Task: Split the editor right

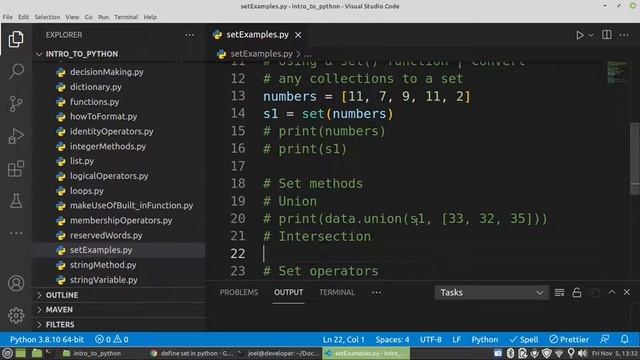Action: (x=607, y=35)
